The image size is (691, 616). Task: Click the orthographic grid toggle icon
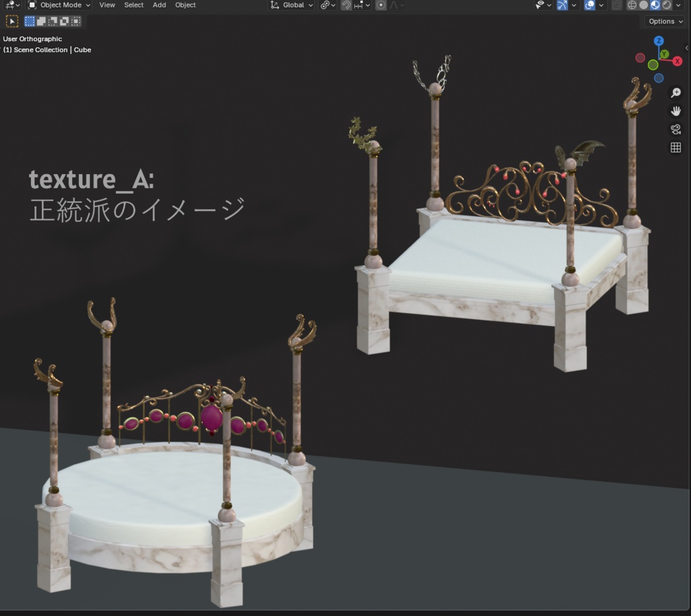[x=675, y=147]
